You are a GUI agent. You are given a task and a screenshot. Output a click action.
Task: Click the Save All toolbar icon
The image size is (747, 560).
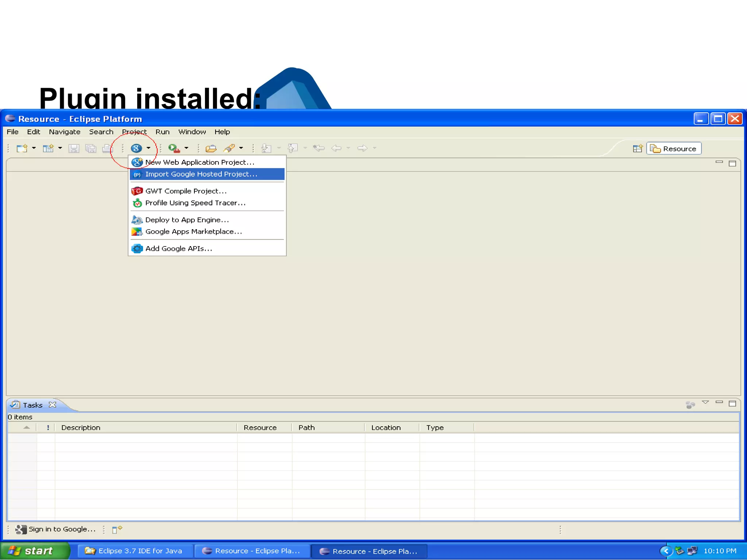pyautogui.click(x=90, y=148)
